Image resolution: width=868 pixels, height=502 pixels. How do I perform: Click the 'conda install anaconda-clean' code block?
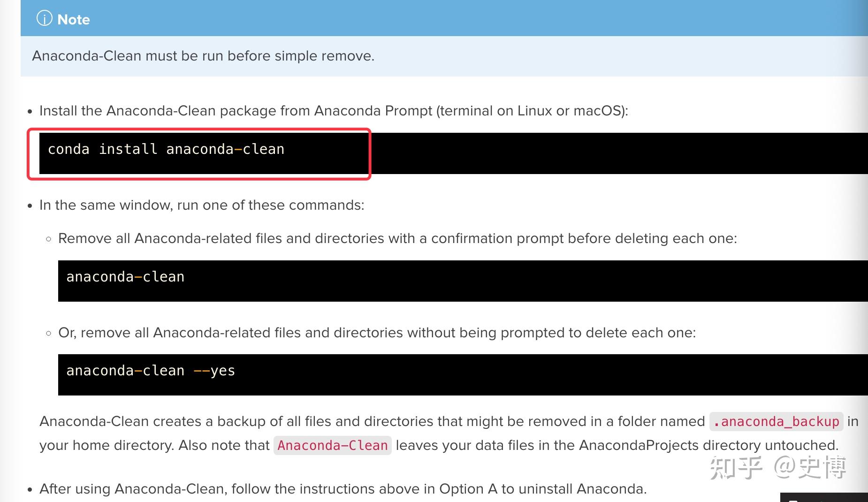click(x=166, y=149)
